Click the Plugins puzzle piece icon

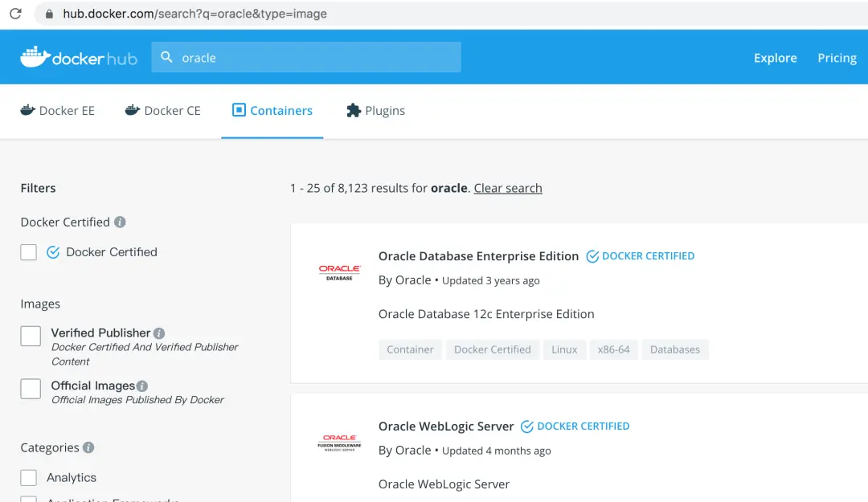tap(354, 110)
